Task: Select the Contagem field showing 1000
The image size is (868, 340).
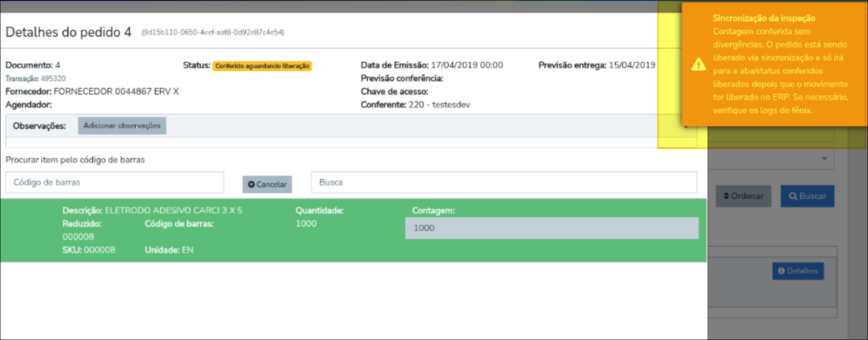Action: [552, 228]
